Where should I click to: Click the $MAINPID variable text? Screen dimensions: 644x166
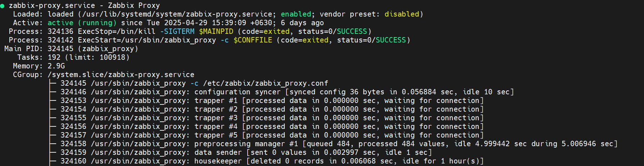tap(216, 31)
